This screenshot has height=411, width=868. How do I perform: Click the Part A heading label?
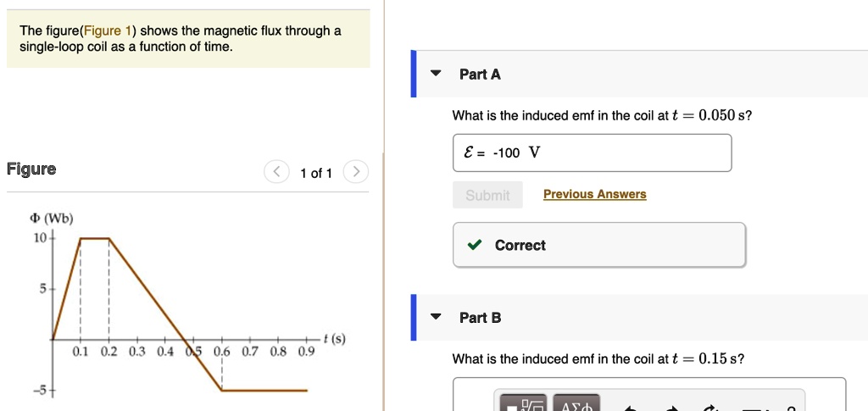480,75
